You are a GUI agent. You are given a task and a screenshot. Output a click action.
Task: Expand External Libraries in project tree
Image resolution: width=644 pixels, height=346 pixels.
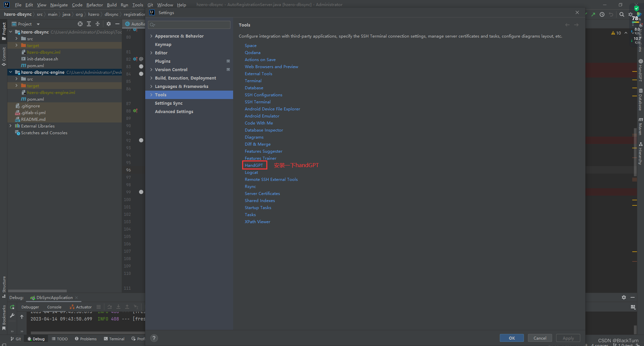tap(10, 126)
